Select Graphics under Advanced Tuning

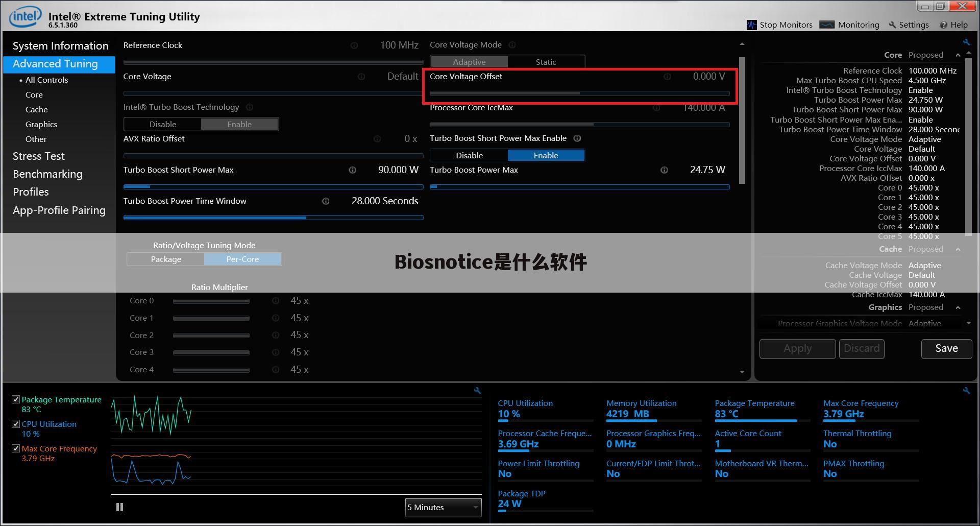tap(41, 125)
